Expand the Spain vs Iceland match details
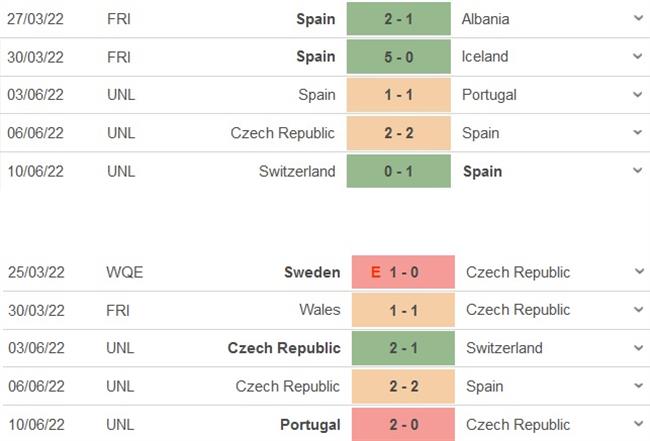The image size is (650, 441). pos(638,57)
